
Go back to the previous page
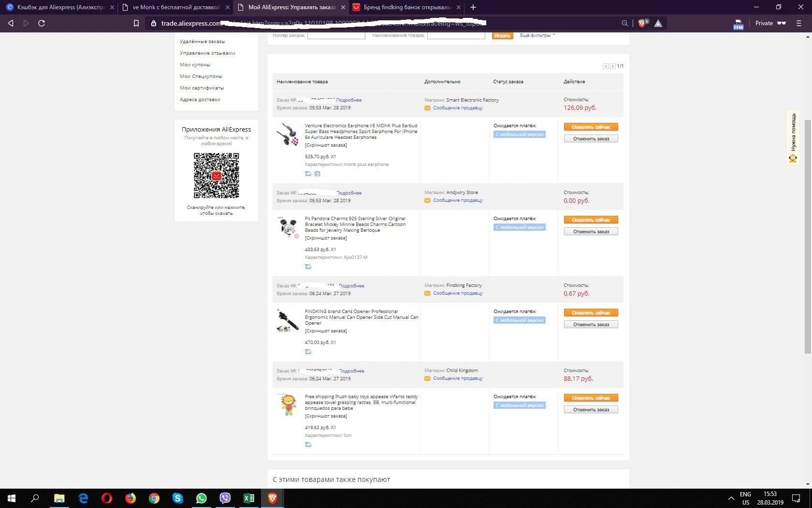[11, 23]
